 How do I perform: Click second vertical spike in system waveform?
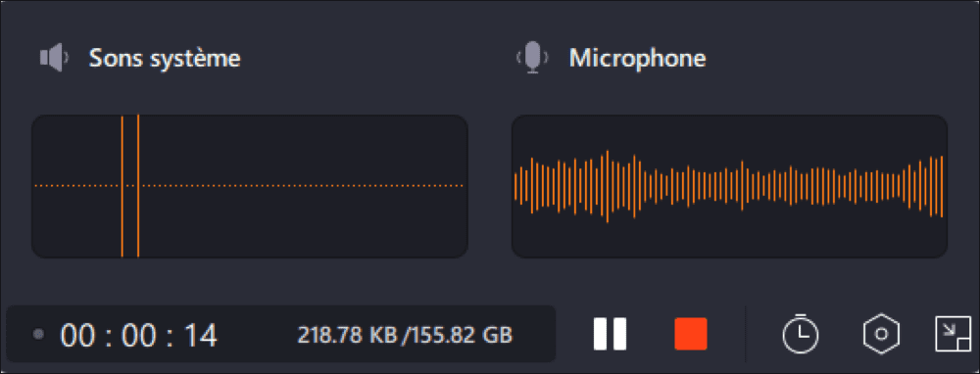coord(137,186)
